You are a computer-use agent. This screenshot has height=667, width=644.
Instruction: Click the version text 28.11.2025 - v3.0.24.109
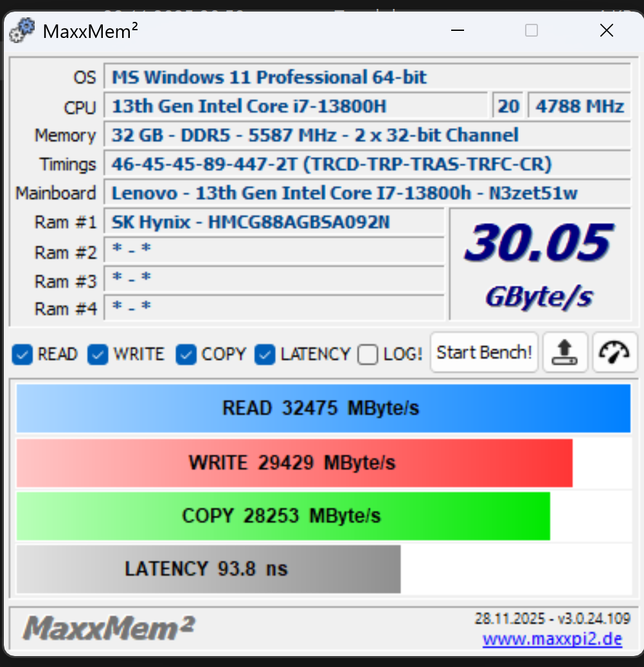pos(552,619)
